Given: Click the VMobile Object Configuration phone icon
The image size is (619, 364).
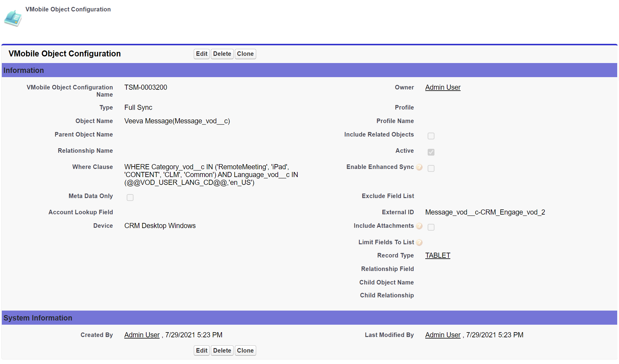Looking at the screenshot, I should tap(13, 18).
